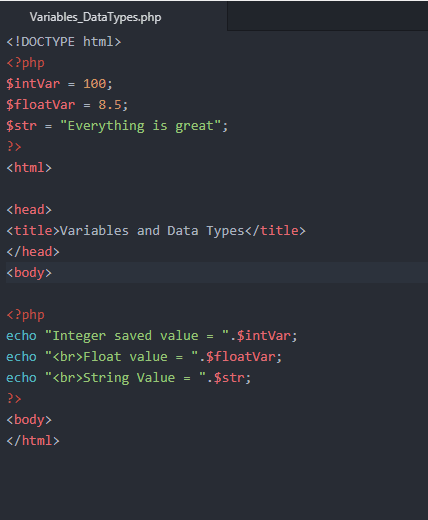Click the opening html tag
The image size is (428, 520).
pyautogui.click(x=29, y=168)
